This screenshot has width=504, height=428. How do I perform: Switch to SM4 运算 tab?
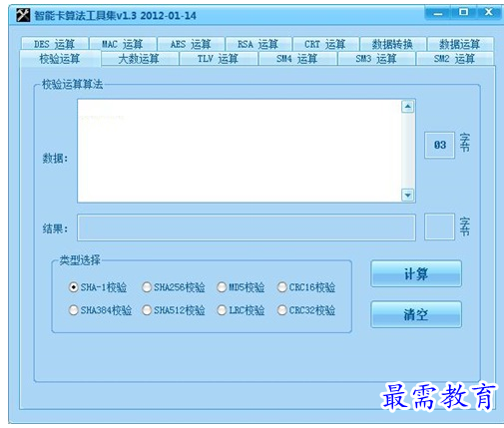297,59
